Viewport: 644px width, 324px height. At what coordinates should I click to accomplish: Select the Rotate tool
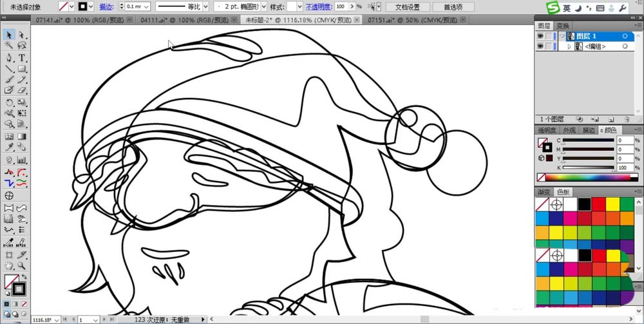point(9,102)
